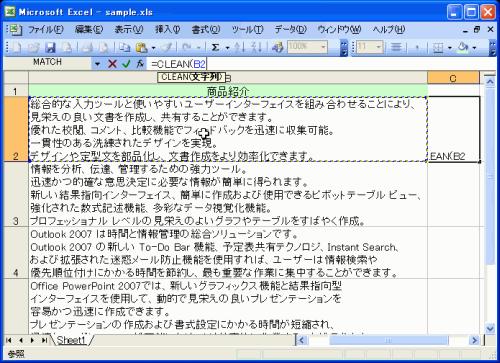Cancel formula entry with red X

[112, 64]
